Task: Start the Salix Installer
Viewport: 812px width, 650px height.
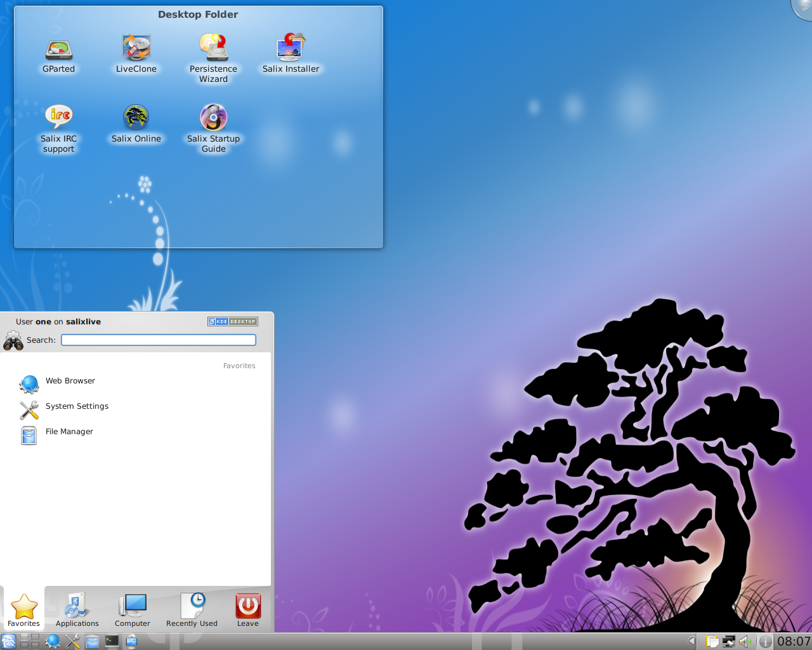Action: coord(291,55)
